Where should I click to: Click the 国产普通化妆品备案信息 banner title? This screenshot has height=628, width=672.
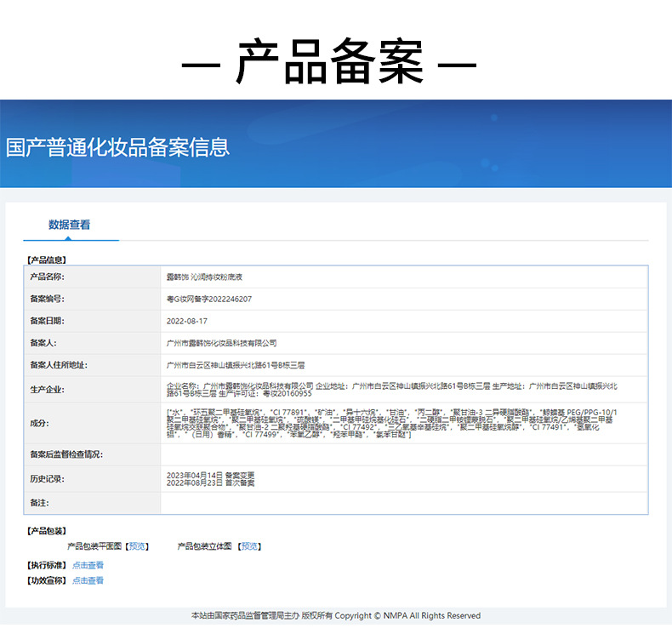[118, 147]
